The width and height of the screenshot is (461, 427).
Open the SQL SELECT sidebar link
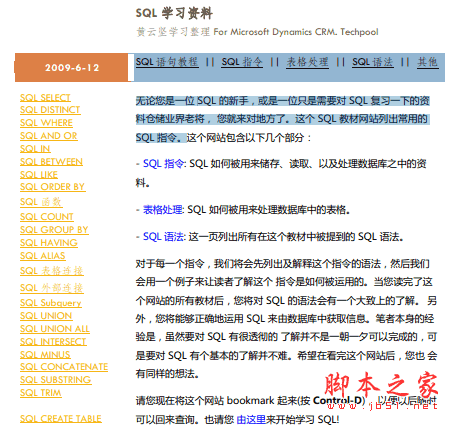45,98
